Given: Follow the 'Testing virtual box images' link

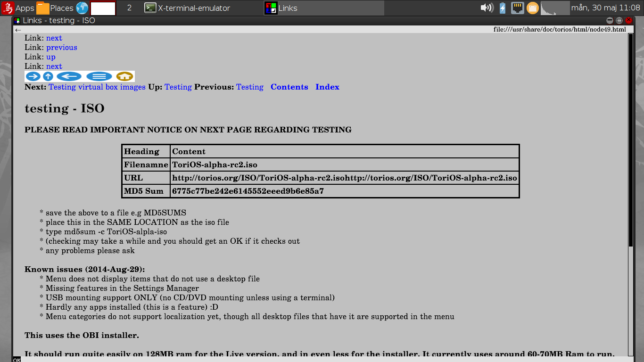Looking at the screenshot, I should click(97, 87).
